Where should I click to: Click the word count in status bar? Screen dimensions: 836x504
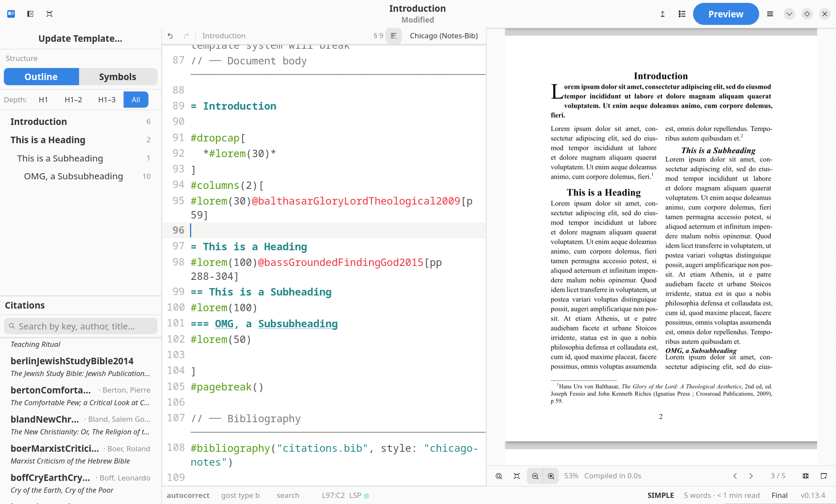pos(721,495)
